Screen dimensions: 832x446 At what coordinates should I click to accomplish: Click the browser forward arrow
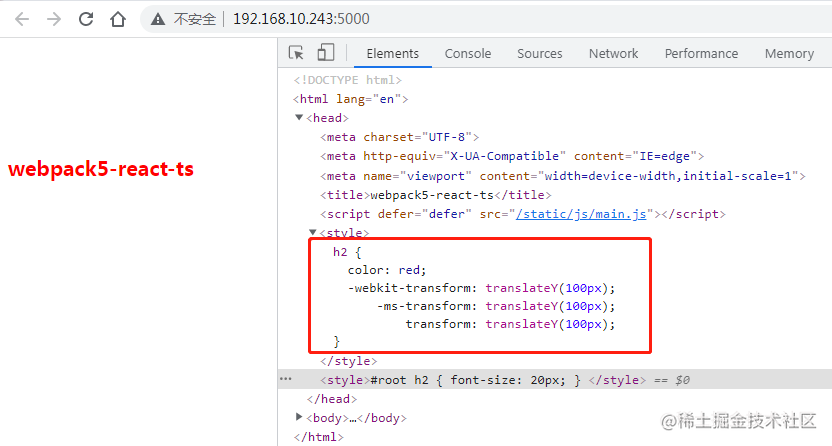coord(54,19)
